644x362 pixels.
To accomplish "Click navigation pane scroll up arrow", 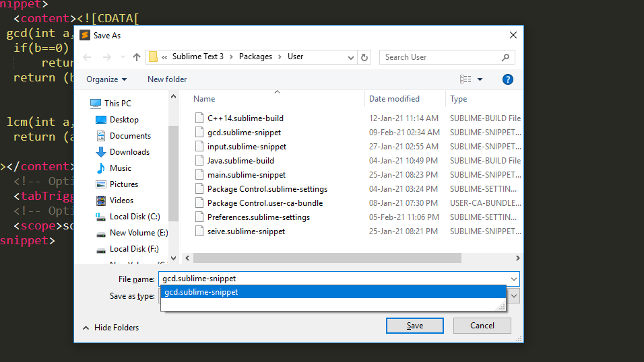I will pyautogui.click(x=173, y=97).
